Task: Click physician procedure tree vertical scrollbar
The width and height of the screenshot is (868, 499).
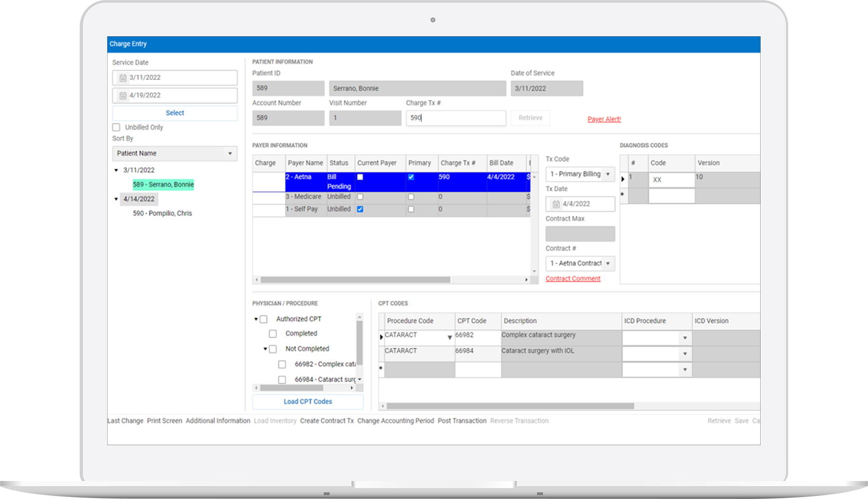Action: click(359, 344)
